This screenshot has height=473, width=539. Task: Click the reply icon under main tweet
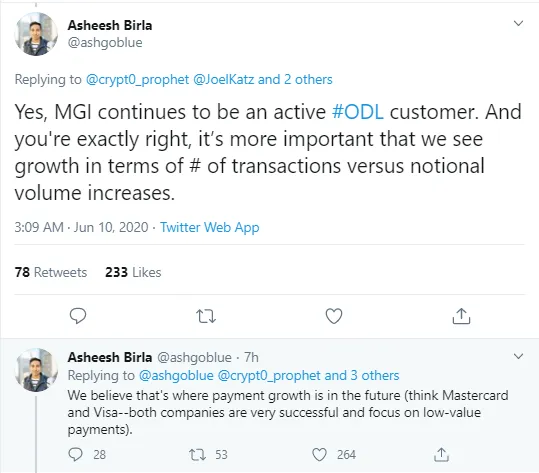pos(78,316)
